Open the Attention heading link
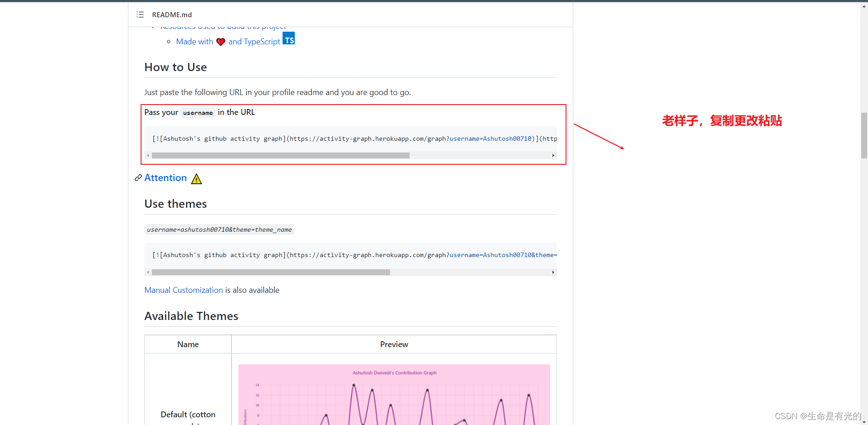 (165, 178)
